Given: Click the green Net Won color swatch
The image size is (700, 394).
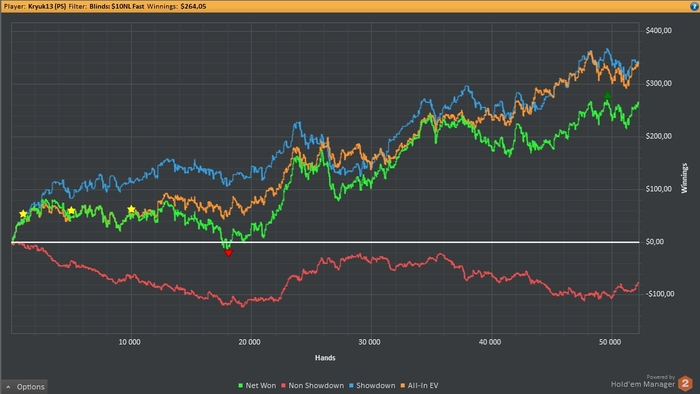Looking at the screenshot, I should [x=241, y=386].
